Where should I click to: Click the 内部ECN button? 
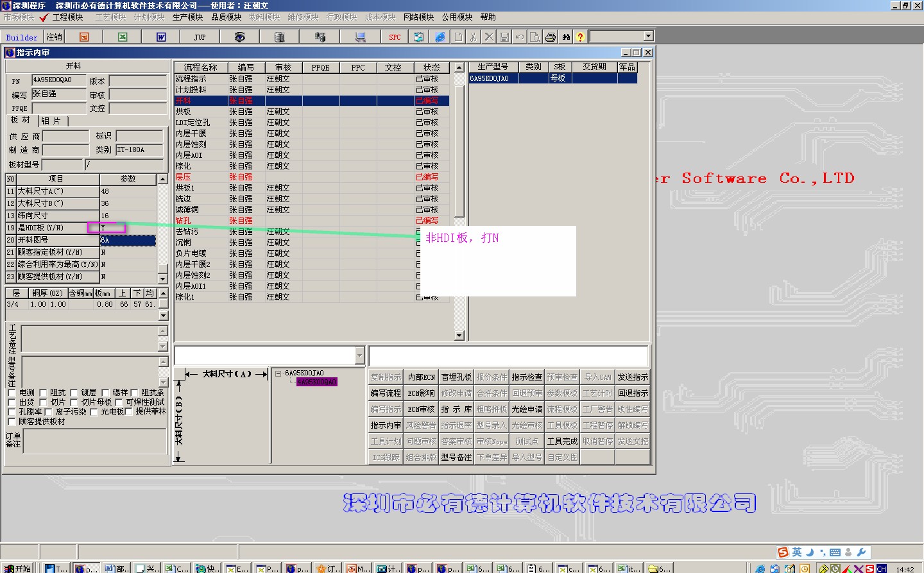tap(422, 377)
